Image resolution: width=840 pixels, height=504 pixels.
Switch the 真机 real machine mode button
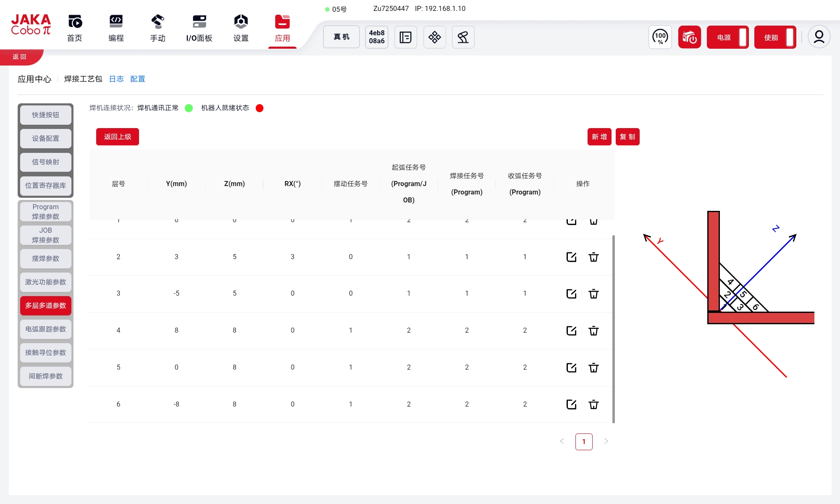341,37
